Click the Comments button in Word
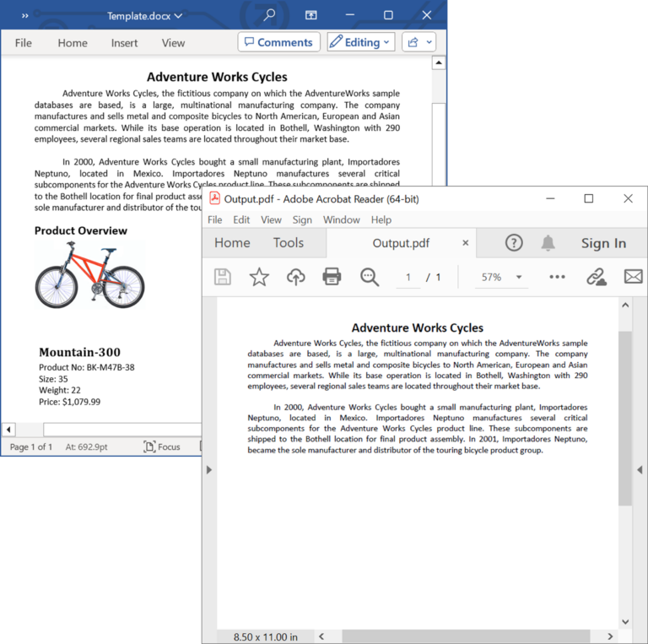The height and width of the screenshot is (644, 648). pos(278,42)
